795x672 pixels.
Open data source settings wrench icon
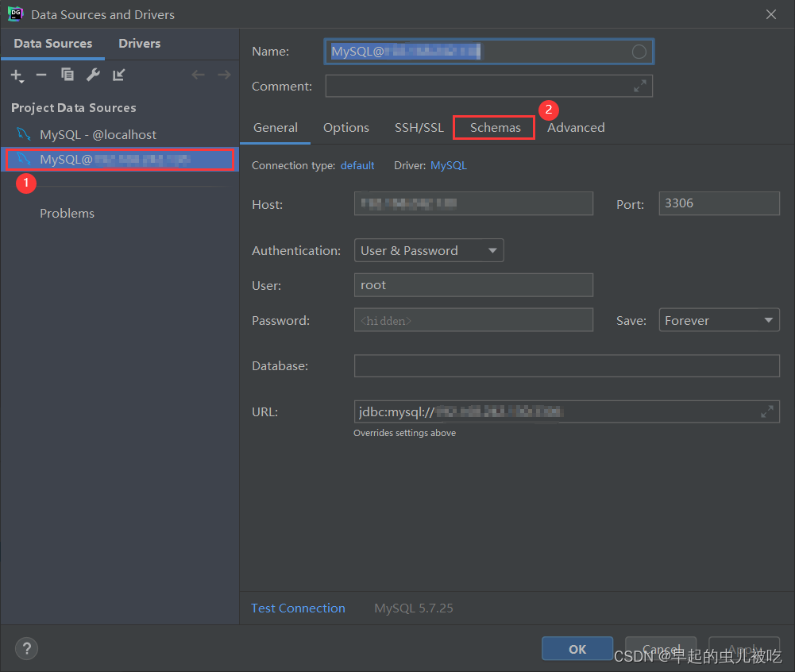pyautogui.click(x=93, y=75)
